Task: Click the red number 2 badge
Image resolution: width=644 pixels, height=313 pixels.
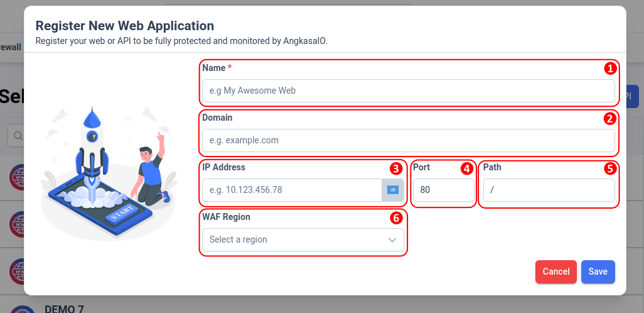Action: coord(610,119)
